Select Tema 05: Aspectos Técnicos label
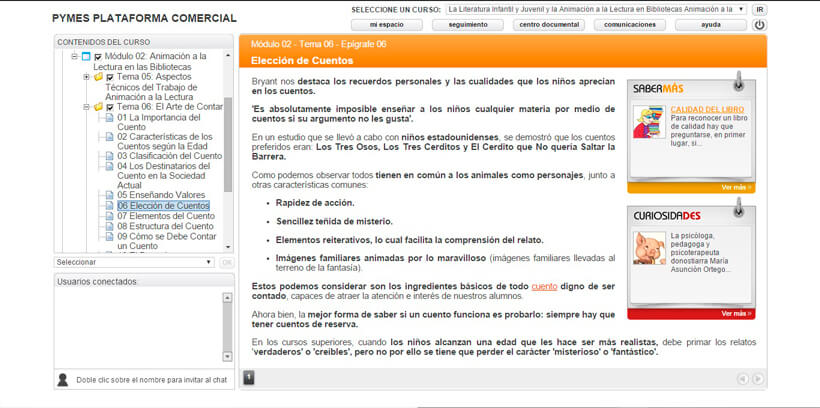 pyautogui.click(x=151, y=87)
